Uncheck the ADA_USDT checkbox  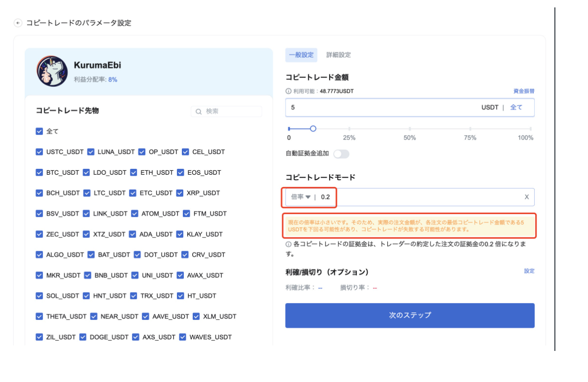(132, 234)
